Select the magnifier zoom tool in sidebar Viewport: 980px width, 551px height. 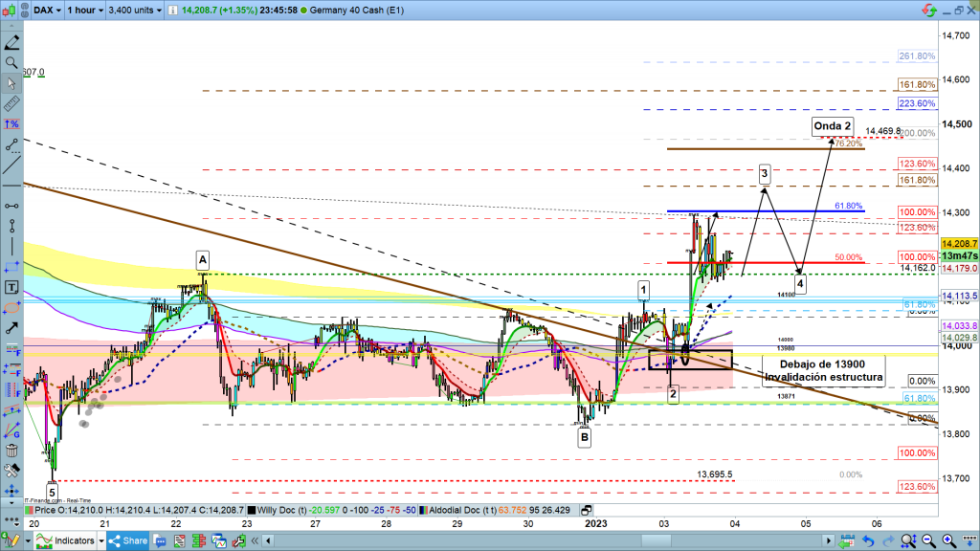click(x=11, y=62)
